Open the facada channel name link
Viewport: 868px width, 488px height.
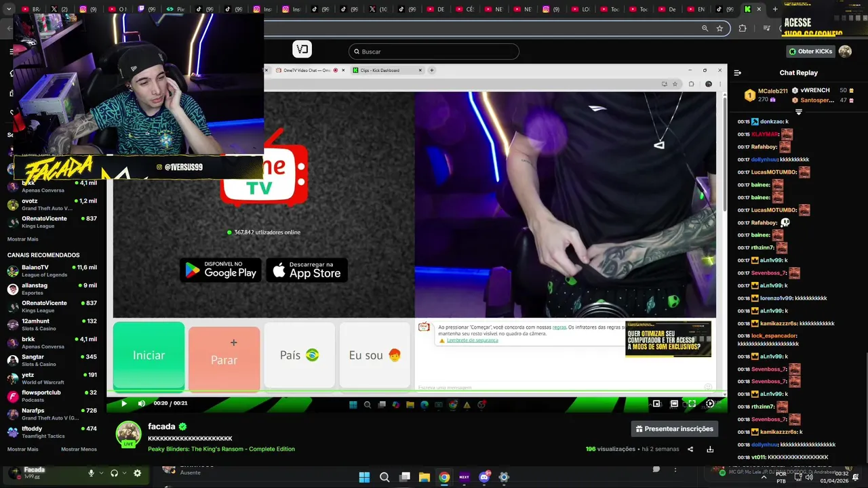pos(161,426)
